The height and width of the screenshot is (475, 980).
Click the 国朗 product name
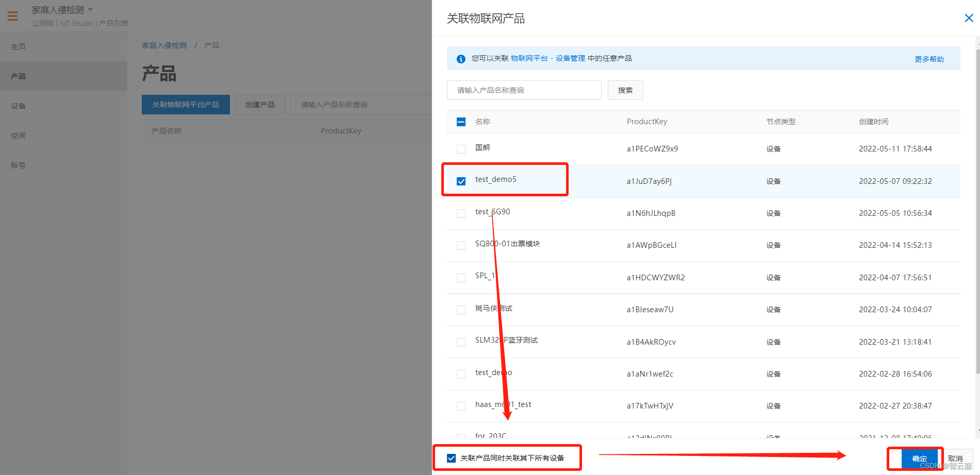(483, 147)
